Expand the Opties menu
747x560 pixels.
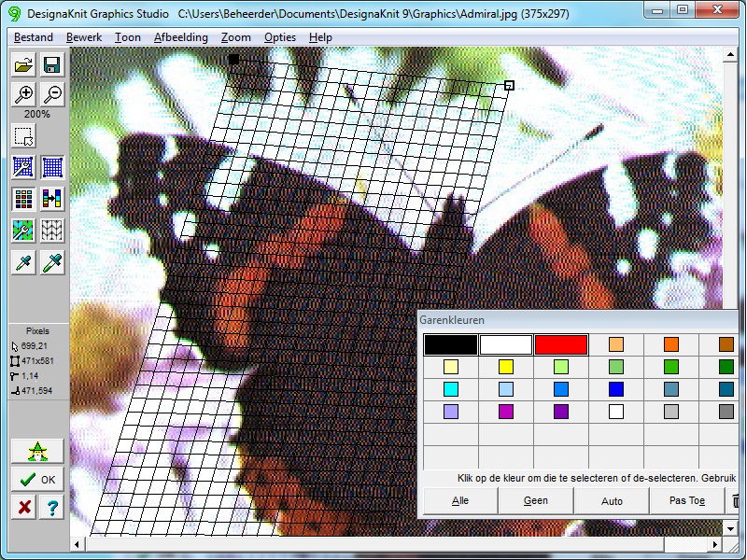pos(280,37)
